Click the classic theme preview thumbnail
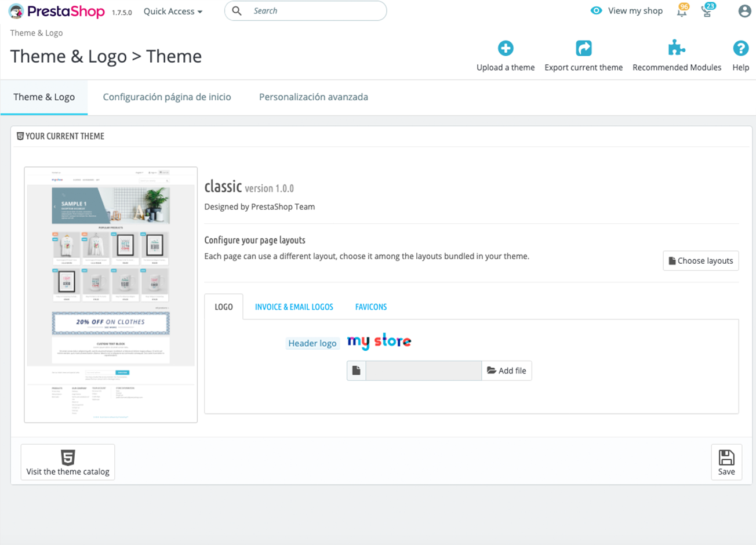756x545 pixels. [x=111, y=295]
